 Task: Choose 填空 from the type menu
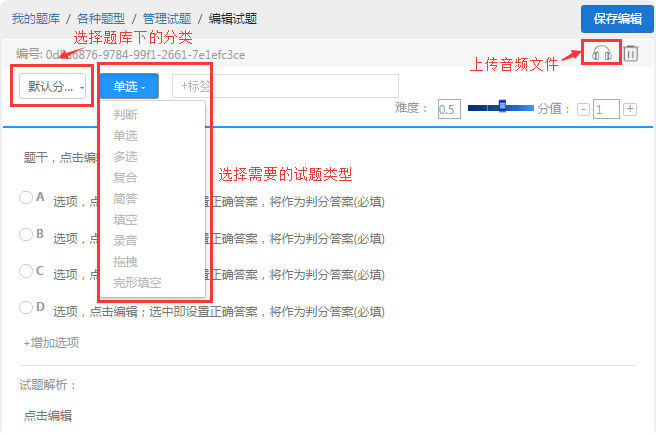(x=125, y=219)
